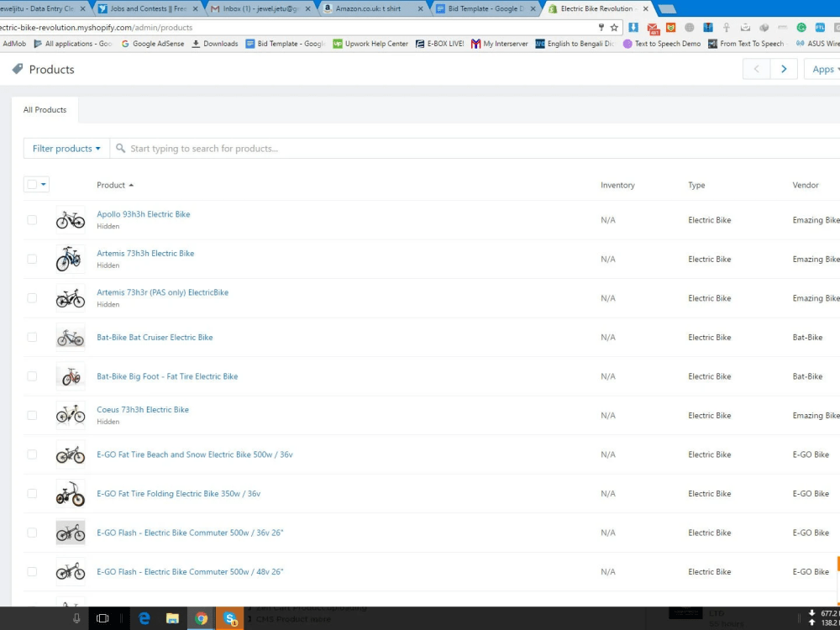Viewport: 840px width, 630px height.
Task: Open File Explorer from the taskbar
Action: (172, 619)
